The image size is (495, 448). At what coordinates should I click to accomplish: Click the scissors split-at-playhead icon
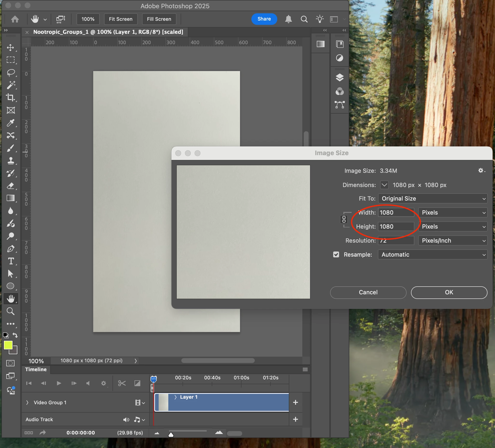coord(122,383)
